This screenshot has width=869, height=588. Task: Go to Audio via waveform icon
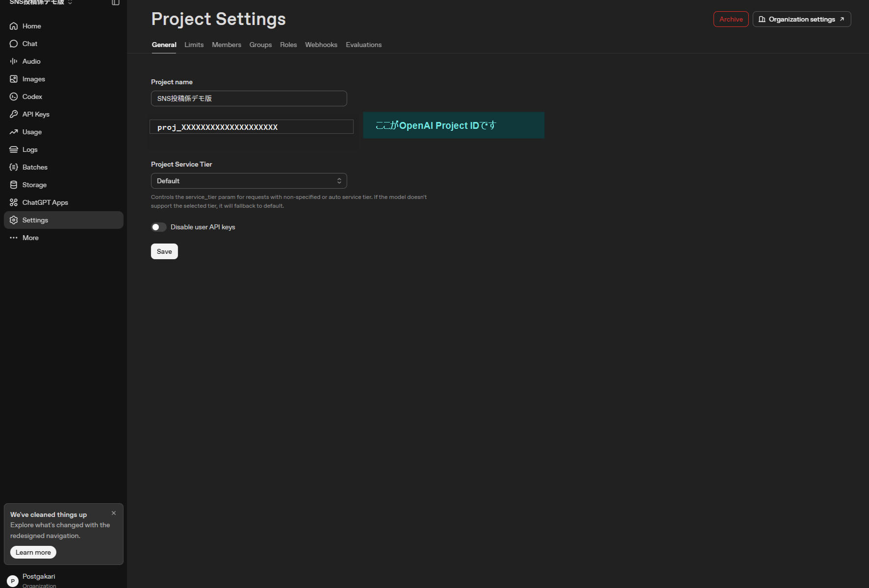tap(14, 61)
